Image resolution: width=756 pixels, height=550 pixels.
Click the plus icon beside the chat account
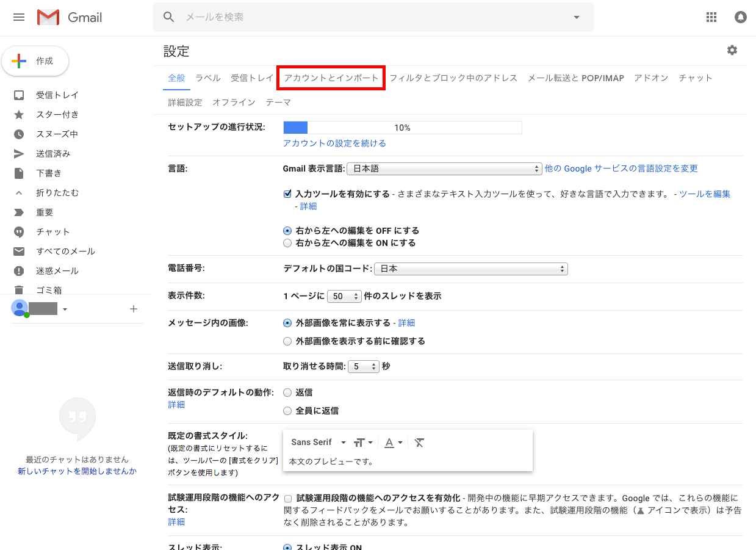(x=134, y=309)
